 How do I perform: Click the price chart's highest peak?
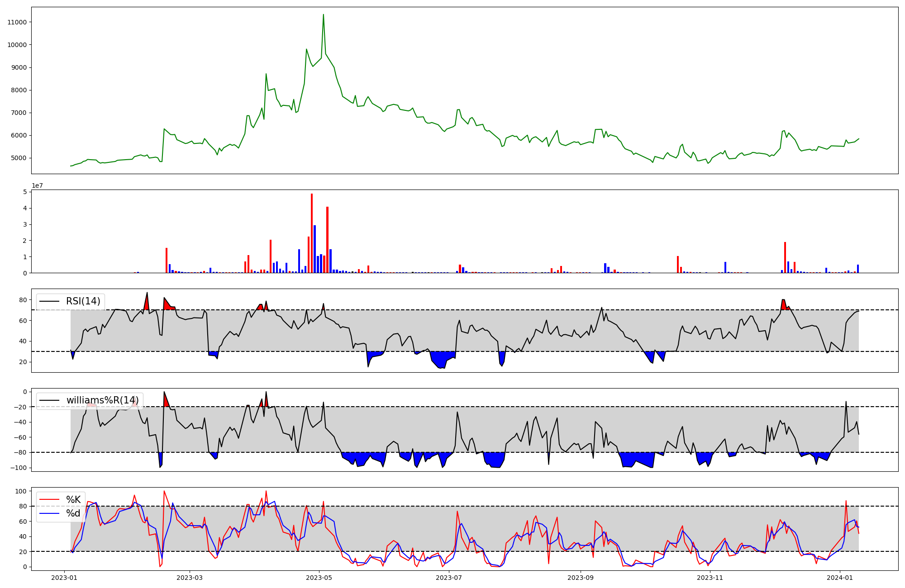(x=323, y=14)
